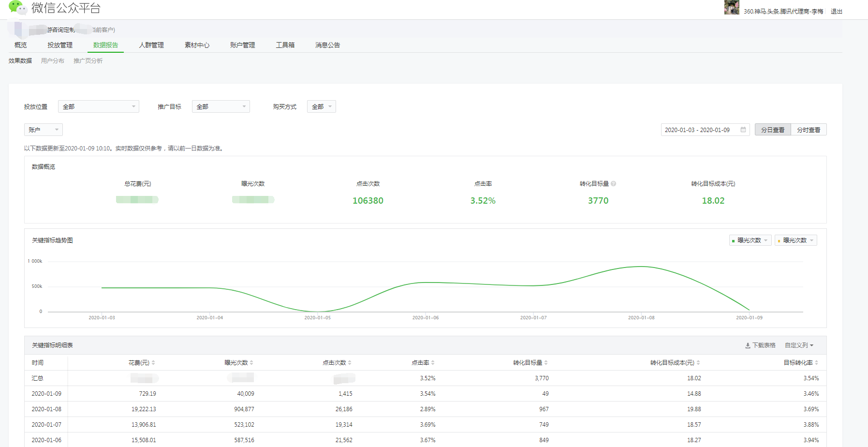Expand the 自定义列 column options
The width and height of the screenshot is (868, 447).
click(799, 345)
